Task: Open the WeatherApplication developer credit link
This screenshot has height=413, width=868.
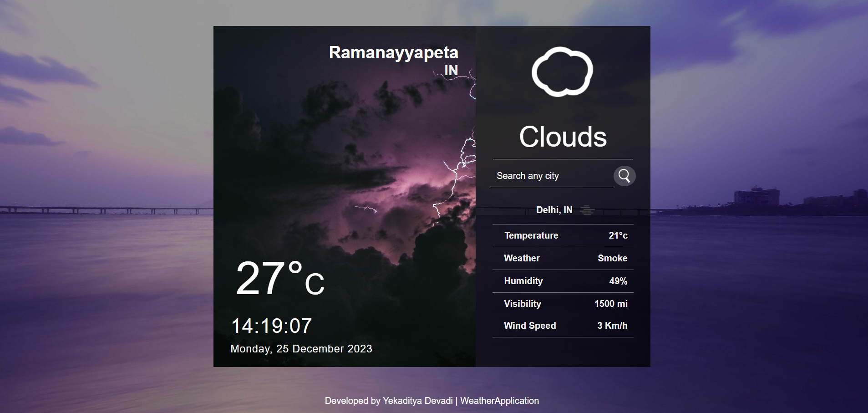Action: pyautogui.click(x=499, y=401)
